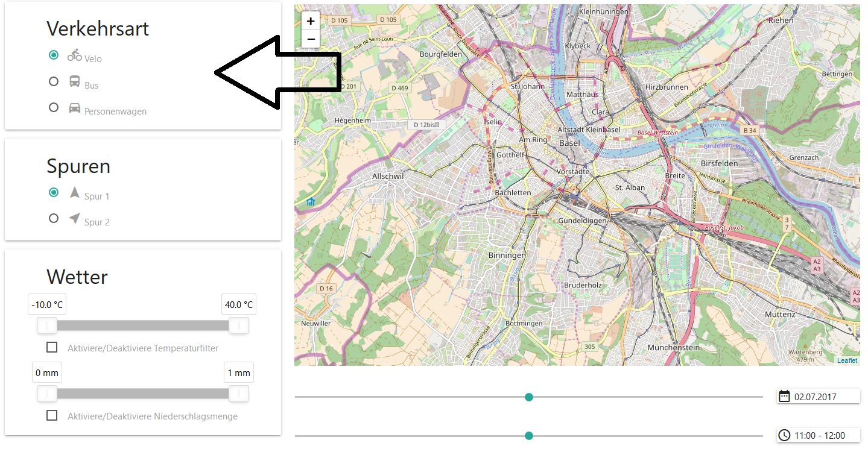Select the Bus radio button

[x=54, y=81]
